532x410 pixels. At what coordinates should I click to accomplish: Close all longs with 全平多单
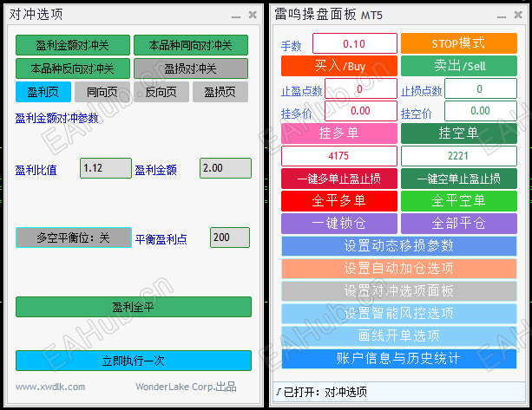pos(339,200)
